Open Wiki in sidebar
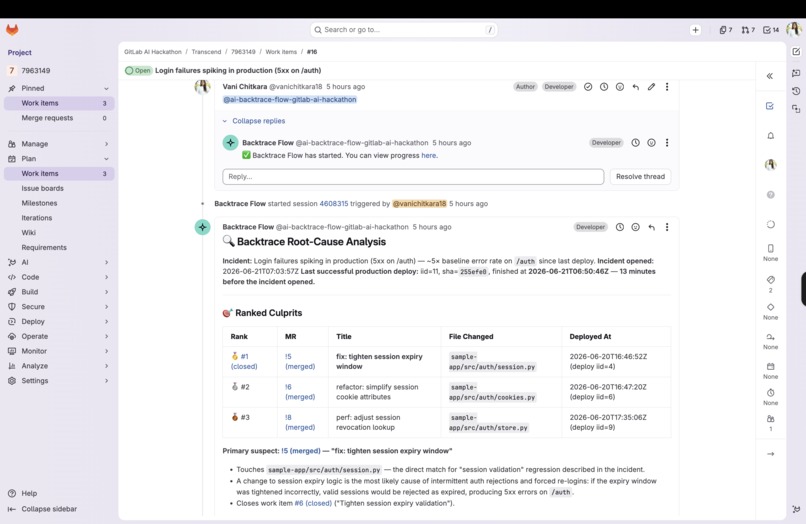This screenshot has height=524, width=806. 59,233
